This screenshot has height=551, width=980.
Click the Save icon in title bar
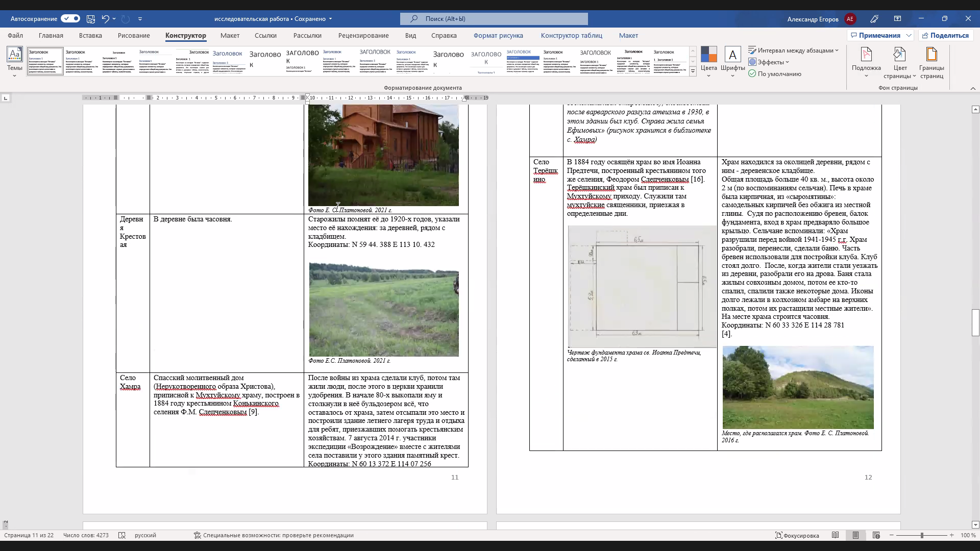(91, 19)
